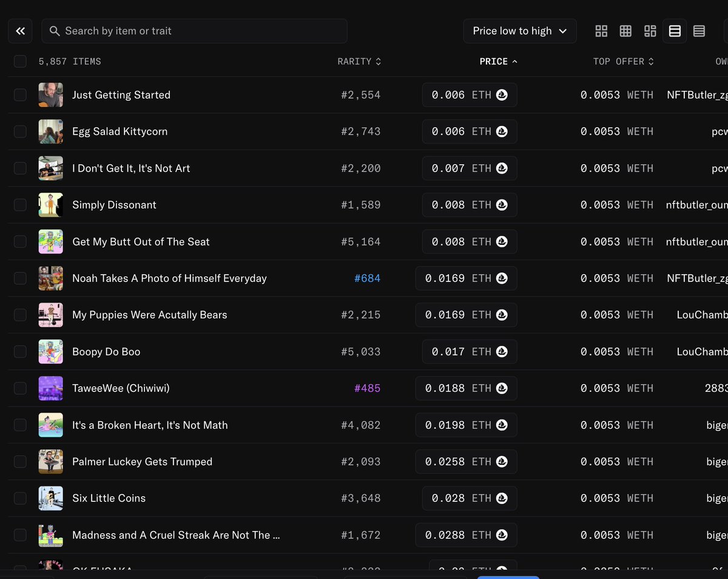Viewport: 728px width, 579px height.
Task: Check the I Don't Get It, It's Not Art checkbox
Action: tap(20, 168)
